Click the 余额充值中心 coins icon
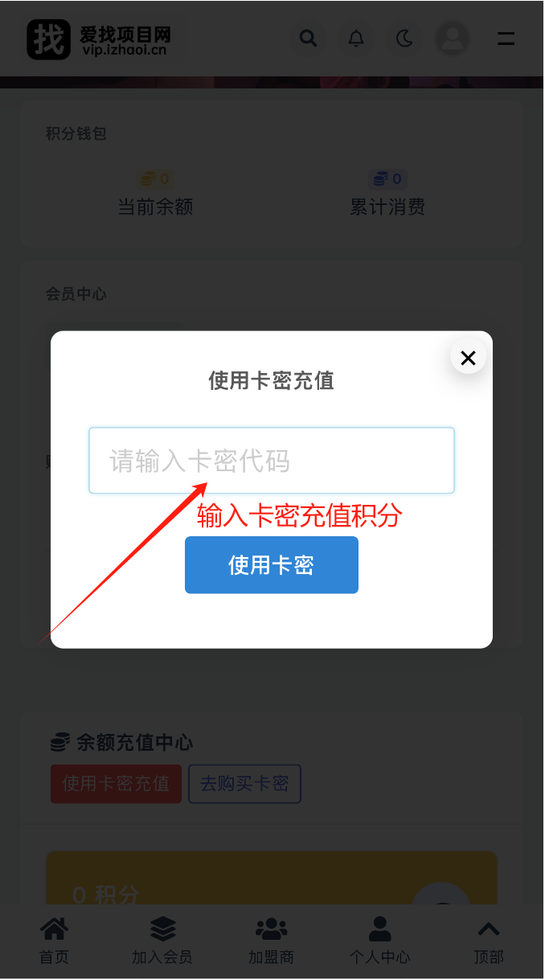The height and width of the screenshot is (980, 545). coord(59,743)
